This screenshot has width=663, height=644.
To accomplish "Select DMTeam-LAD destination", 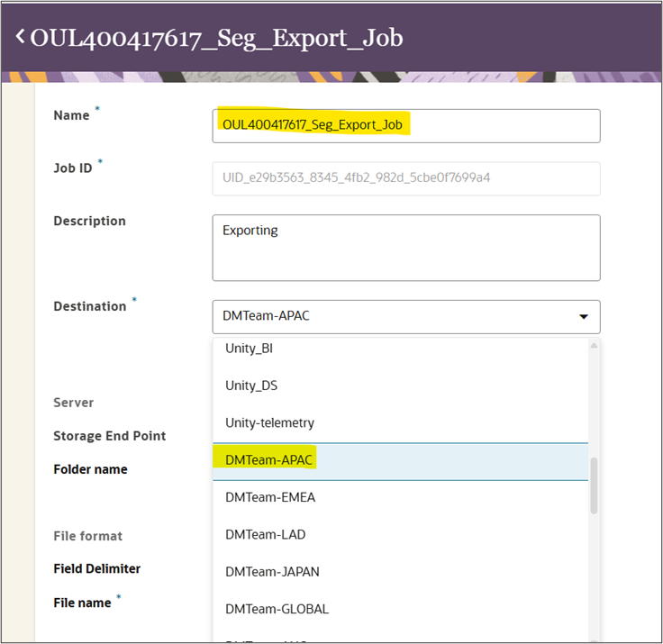I will [x=265, y=534].
